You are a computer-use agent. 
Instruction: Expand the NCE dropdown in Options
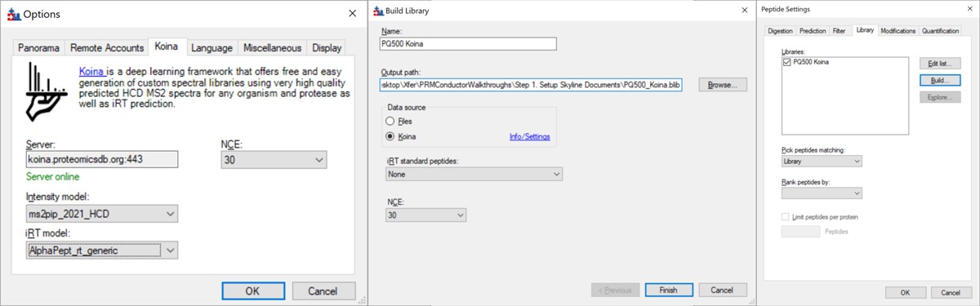[x=274, y=160]
